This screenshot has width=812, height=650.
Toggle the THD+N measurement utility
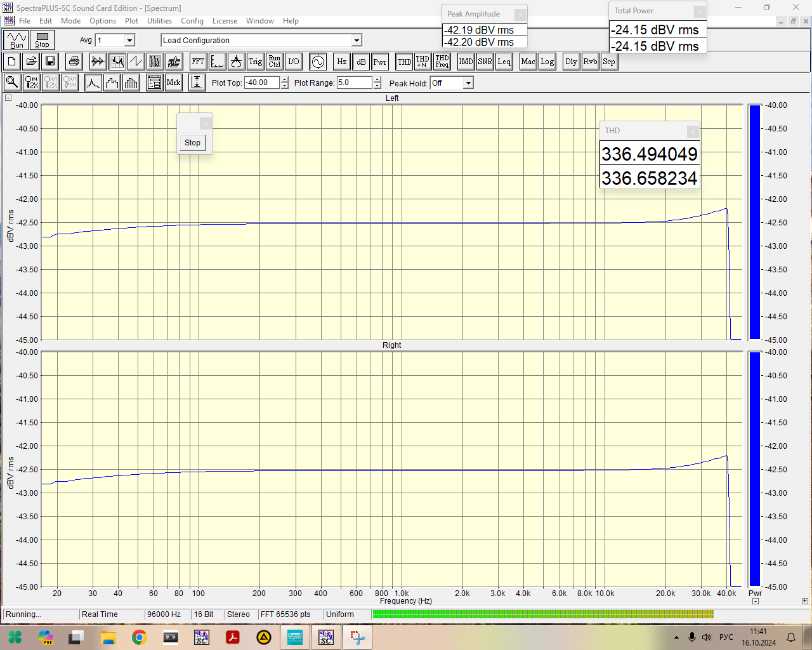point(422,62)
